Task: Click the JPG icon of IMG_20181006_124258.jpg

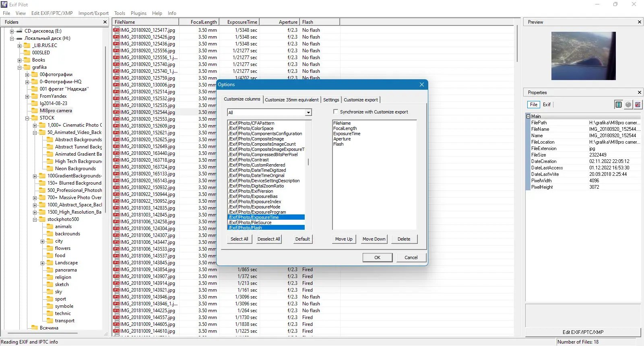Action: 116,222
